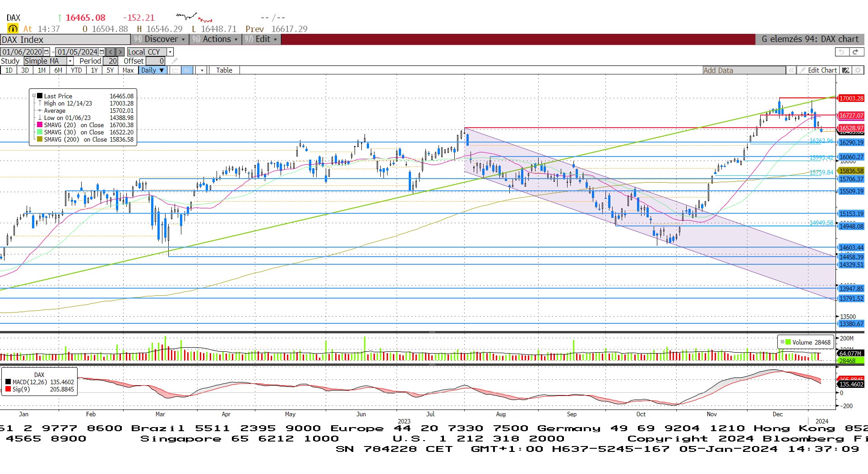Click the 15509.19 blue level label
Image resolution: width=868 pixels, height=474 pixels.
851,191
